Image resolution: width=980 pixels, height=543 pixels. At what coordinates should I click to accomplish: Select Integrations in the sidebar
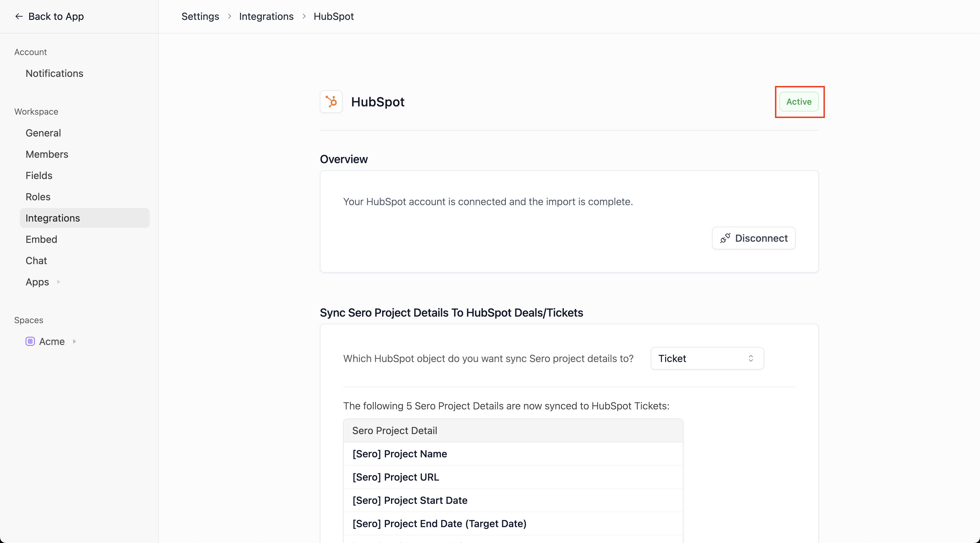pyautogui.click(x=52, y=218)
